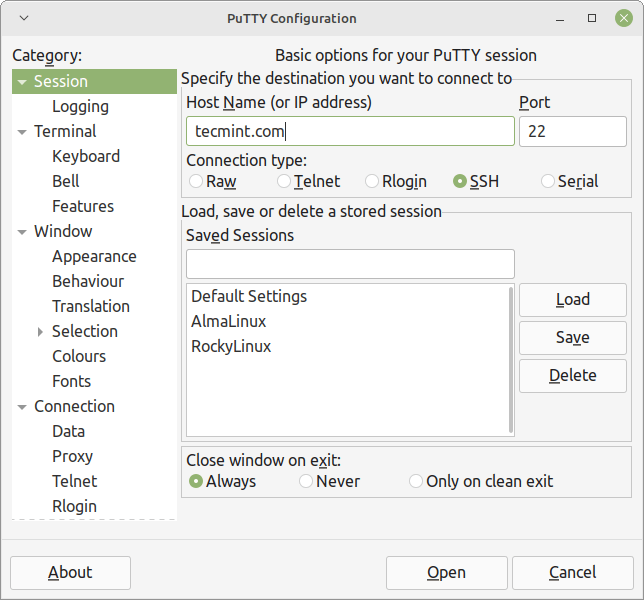Select the Raw connection type

196,181
